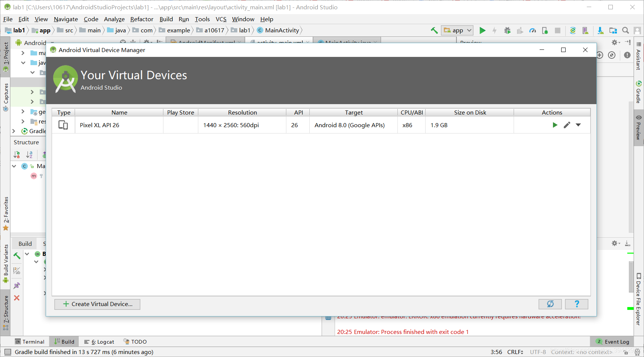Pin the Build tab with pushpin icon

click(17, 285)
